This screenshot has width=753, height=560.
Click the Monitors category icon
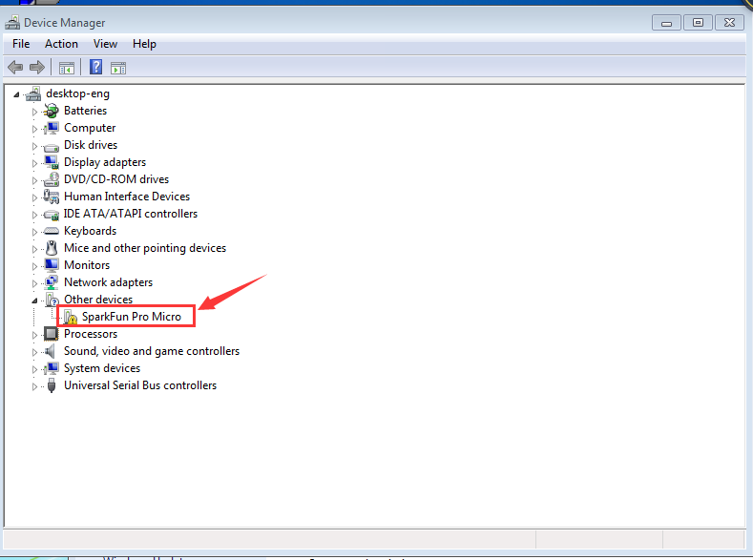51,265
